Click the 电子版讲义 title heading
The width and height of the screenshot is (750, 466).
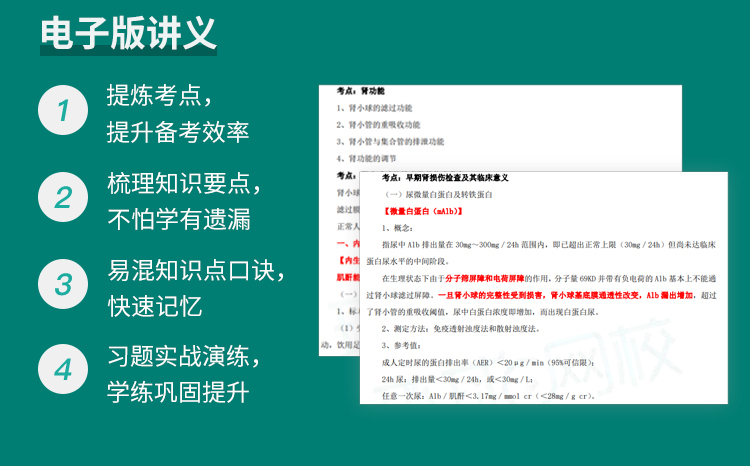coord(128,33)
